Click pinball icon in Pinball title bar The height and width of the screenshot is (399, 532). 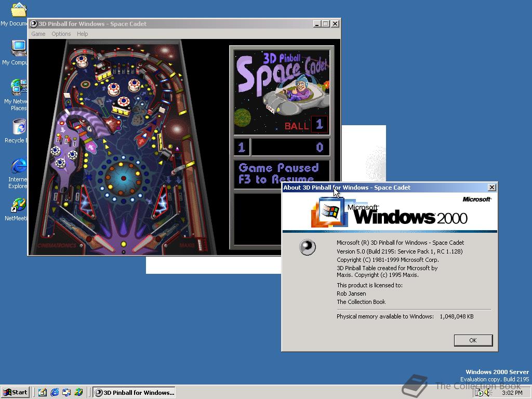pyautogui.click(x=34, y=24)
